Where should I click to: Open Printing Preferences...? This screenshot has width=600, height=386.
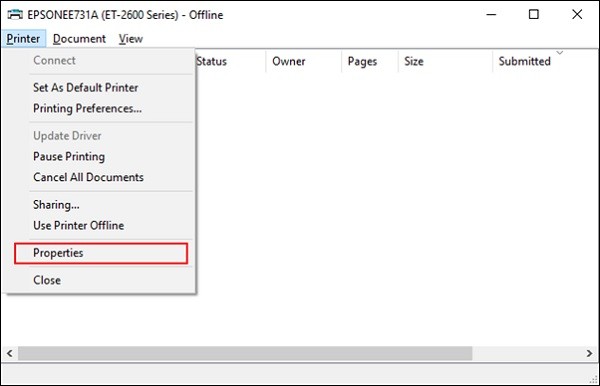pos(87,109)
